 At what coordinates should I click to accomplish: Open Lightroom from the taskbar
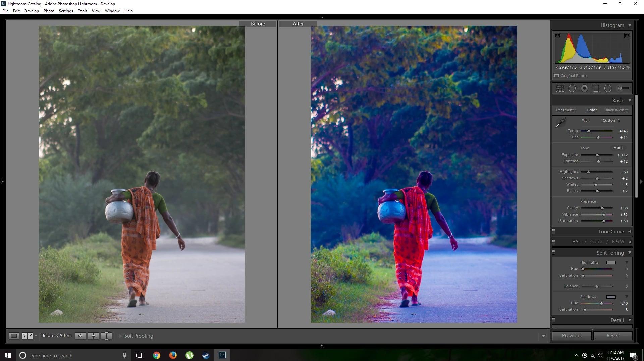[222, 355]
